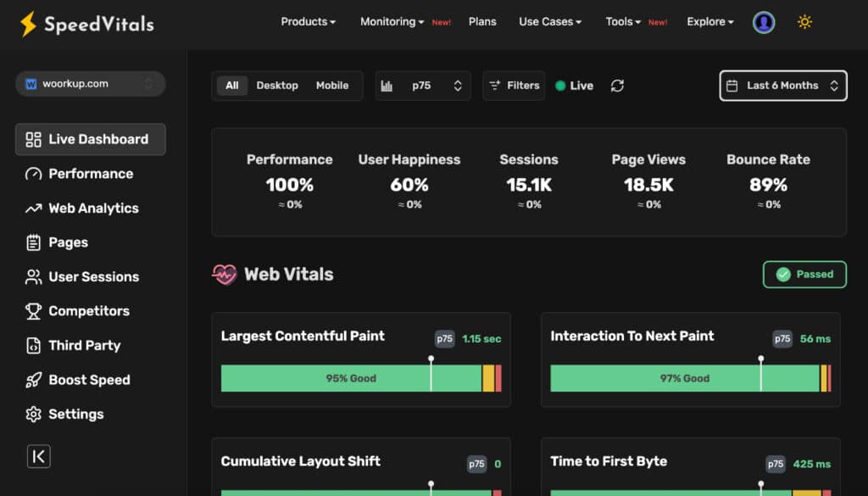Viewport: 868px width, 496px height.
Task: Click the Interaction To Next Paint 97% Good bar
Action: pyautogui.click(x=685, y=378)
